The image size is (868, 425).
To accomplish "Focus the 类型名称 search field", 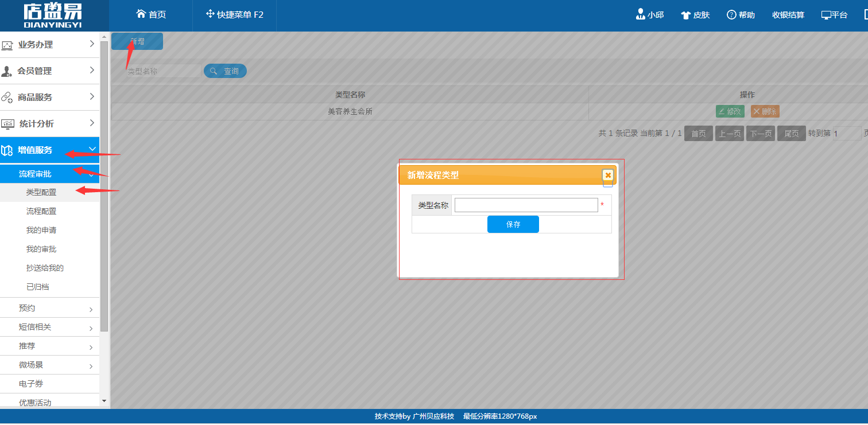I will (x=163, y=71).
